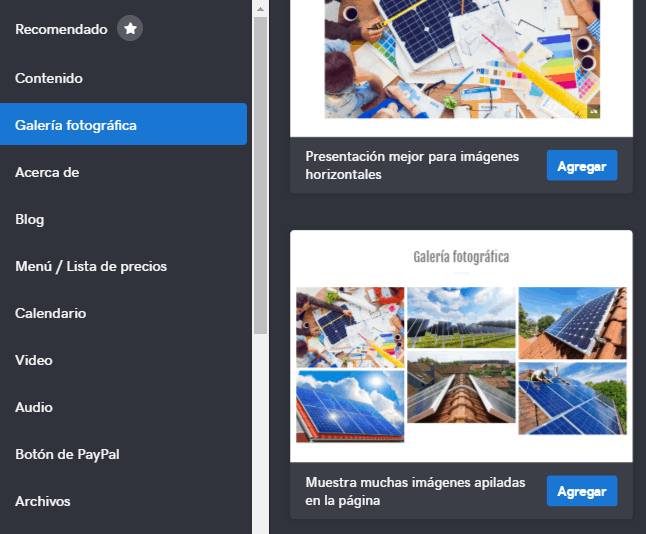
Task: Add the stacked images gallery layout
Action: [582, 491]
